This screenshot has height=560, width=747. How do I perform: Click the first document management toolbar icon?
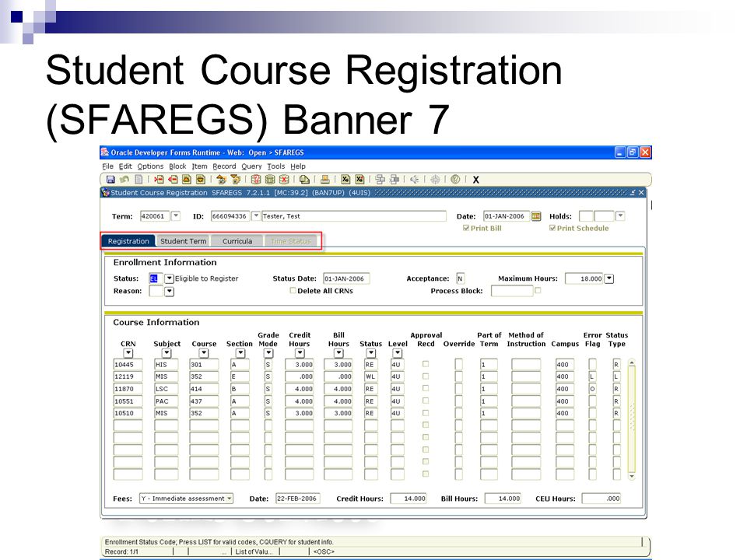380,180
